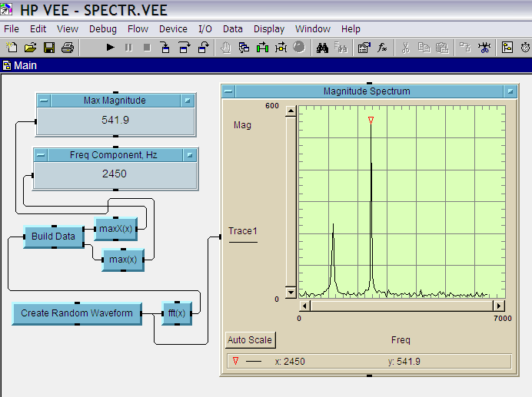Image resolution: width=532 pixels, height=397 pixels.
Task: Click the gray sphere toolbar icon
Action: (299, 47)
